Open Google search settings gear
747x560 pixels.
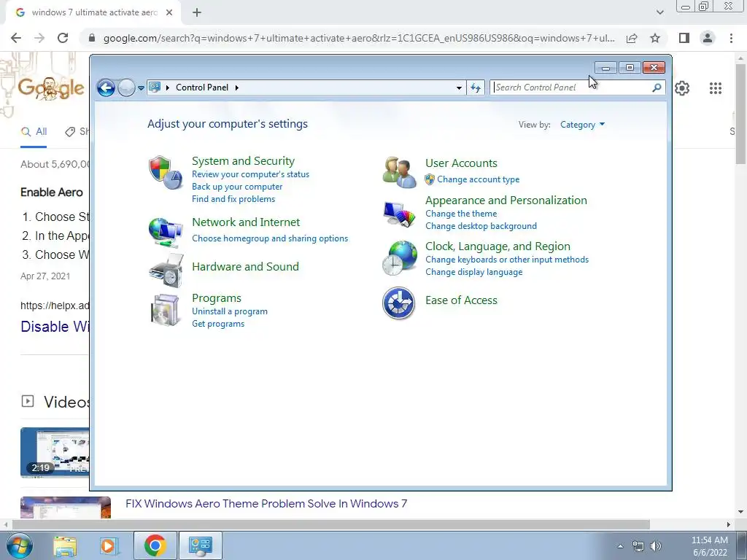point(682,88)
